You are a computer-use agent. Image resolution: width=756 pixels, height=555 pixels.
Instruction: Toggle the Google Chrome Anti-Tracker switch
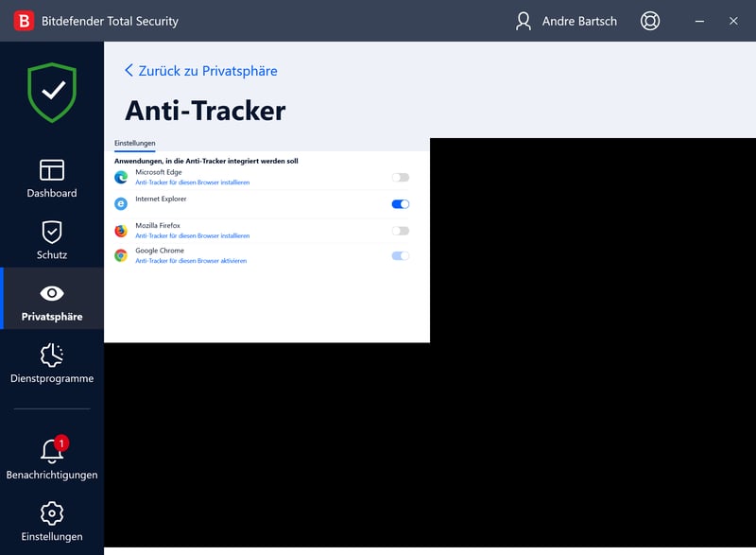point(401,255)
